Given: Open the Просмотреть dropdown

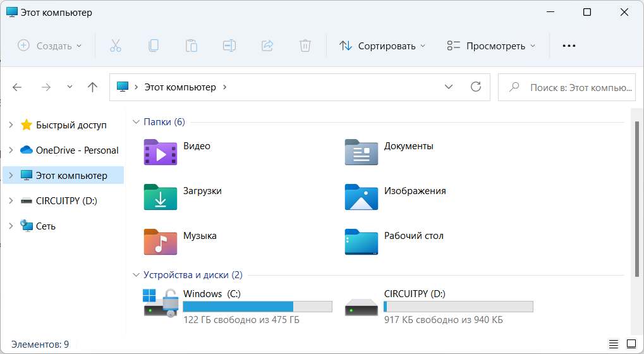Looking at the screenshot, I should point(491,46).
